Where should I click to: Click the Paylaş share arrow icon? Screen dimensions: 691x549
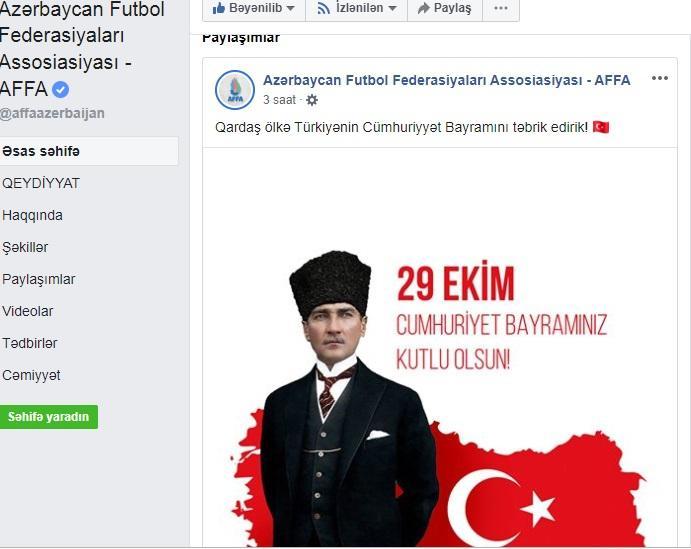click(424, 8)
